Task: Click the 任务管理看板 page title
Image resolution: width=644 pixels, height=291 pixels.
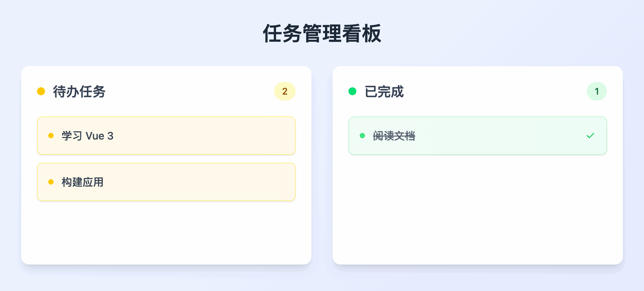Action: (x=322, y=33)
